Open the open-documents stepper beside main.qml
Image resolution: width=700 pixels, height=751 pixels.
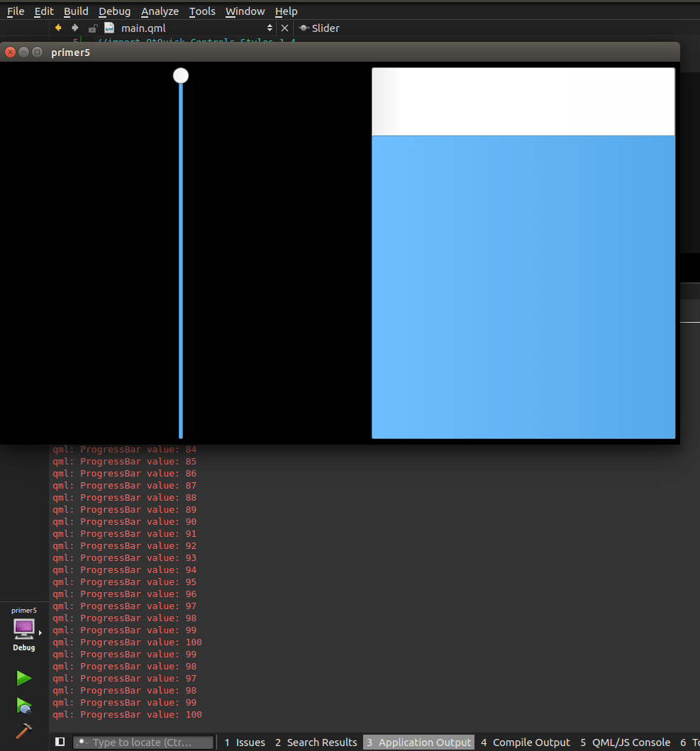click(270, 28)
